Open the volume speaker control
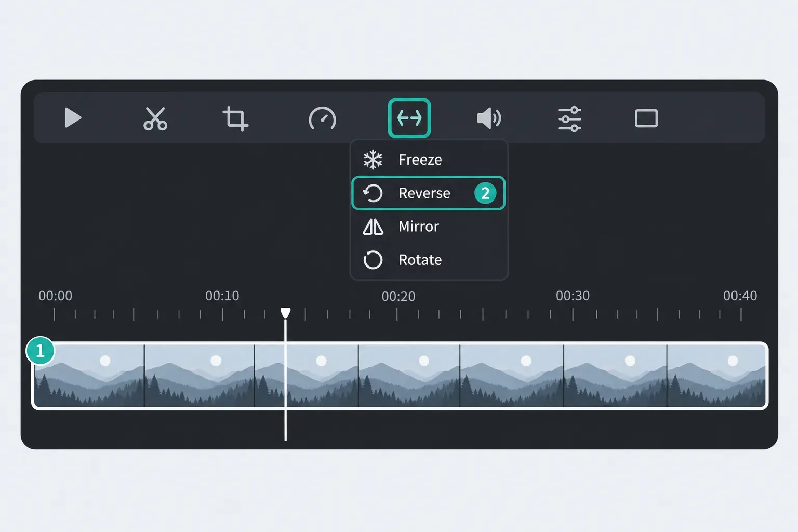 coord(489,118)
